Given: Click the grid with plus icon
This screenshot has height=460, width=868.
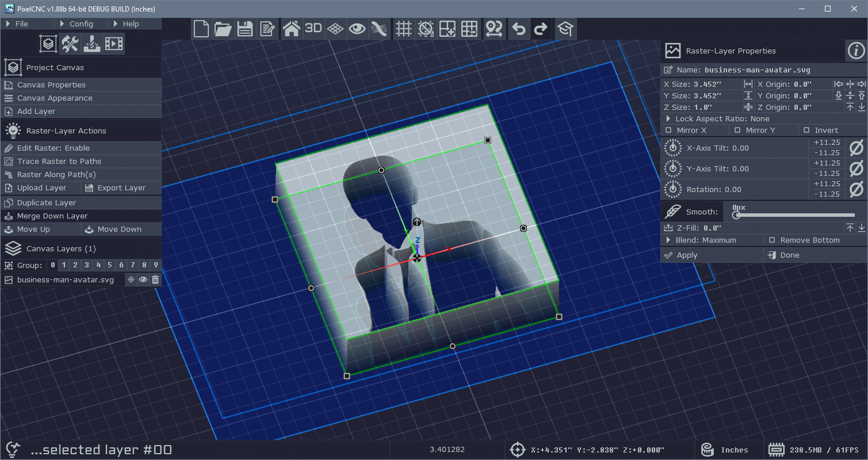Looking at the screenshot, I should pyautogui.click(x=448, y=29).
